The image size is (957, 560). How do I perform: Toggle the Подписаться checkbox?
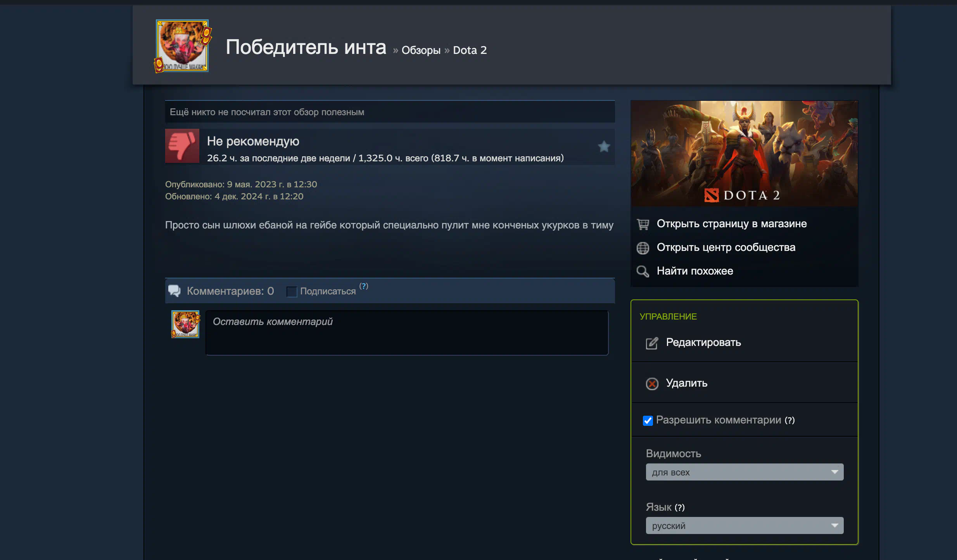[292, 292]
